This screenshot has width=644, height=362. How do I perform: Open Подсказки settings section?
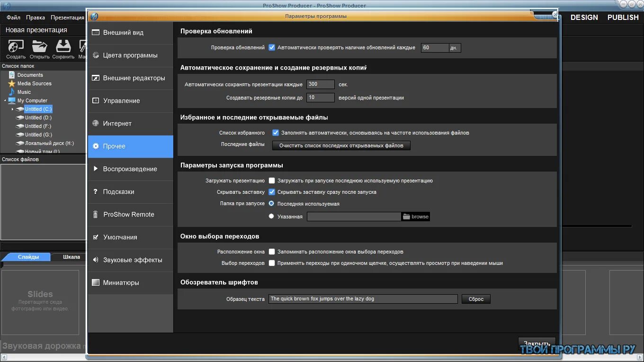[x=131, y=192]
